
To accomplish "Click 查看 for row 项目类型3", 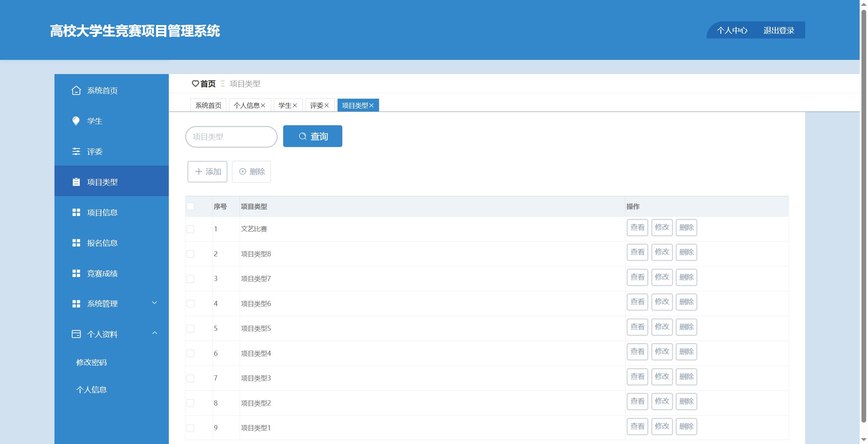I will tap(637, 376).
